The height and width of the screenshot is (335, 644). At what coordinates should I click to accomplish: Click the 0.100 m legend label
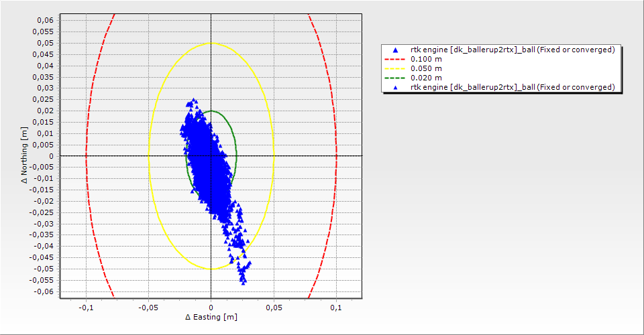(427, 59)
